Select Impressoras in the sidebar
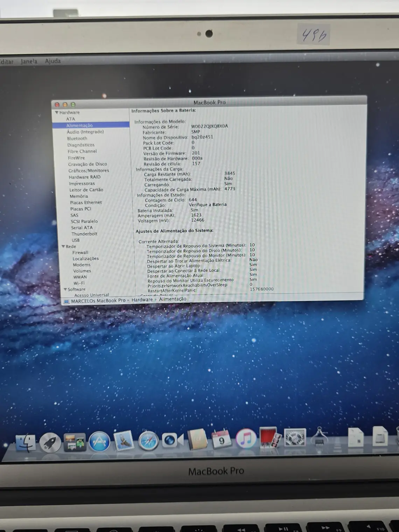Image resolution: width=399 pixels, height=532 pixels. (x=82, y=184)
